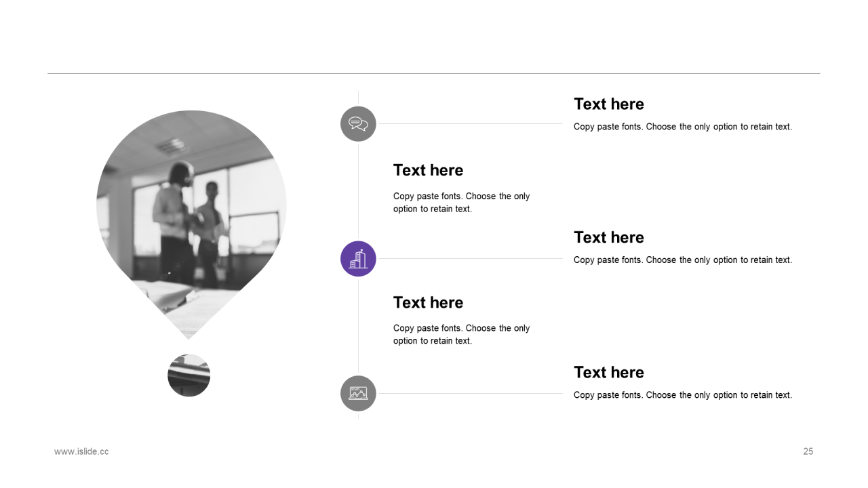Click the connector line from the purple building icon

point(470,258)
